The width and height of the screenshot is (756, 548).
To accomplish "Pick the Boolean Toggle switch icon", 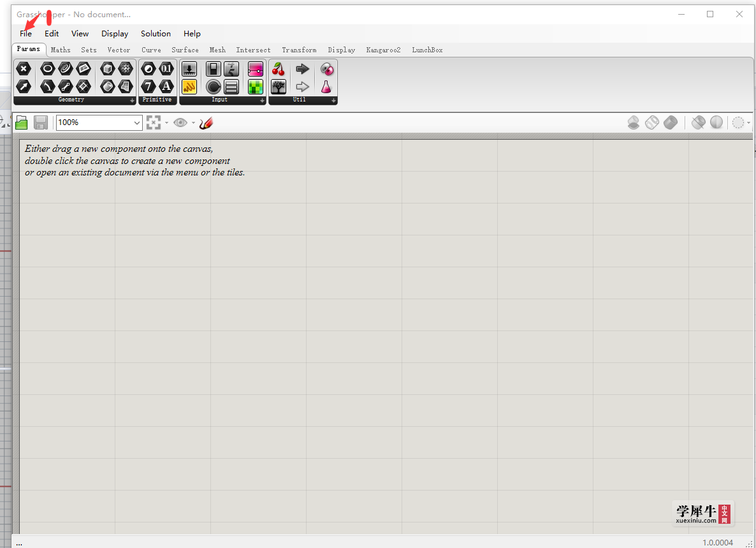I will pos(214,69).
